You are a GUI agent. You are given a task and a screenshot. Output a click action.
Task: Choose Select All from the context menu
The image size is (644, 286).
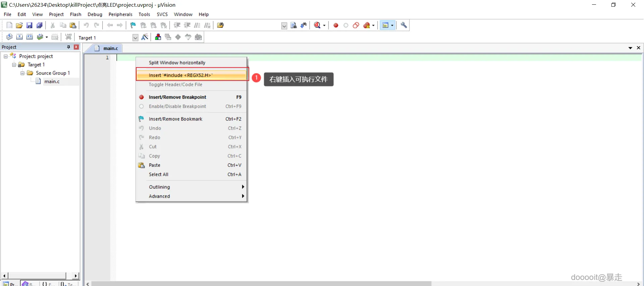click(x=191, y=175)
